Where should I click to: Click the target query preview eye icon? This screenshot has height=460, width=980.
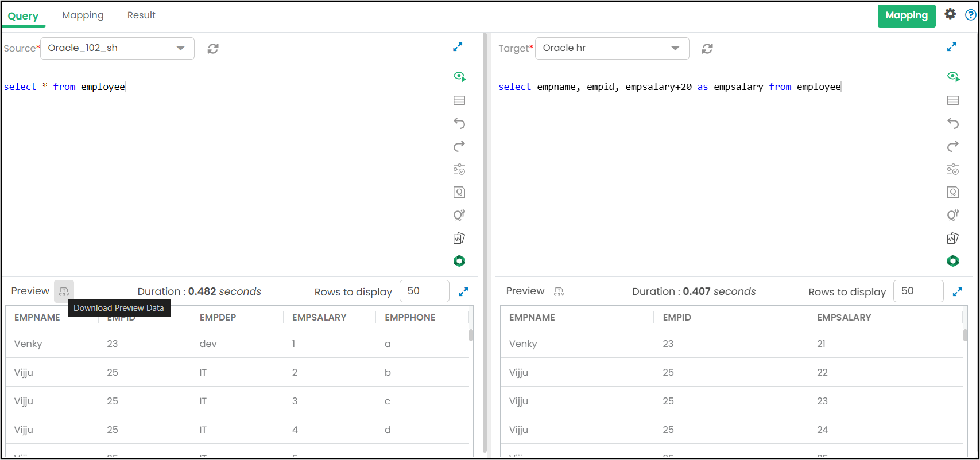coord(953,77)
